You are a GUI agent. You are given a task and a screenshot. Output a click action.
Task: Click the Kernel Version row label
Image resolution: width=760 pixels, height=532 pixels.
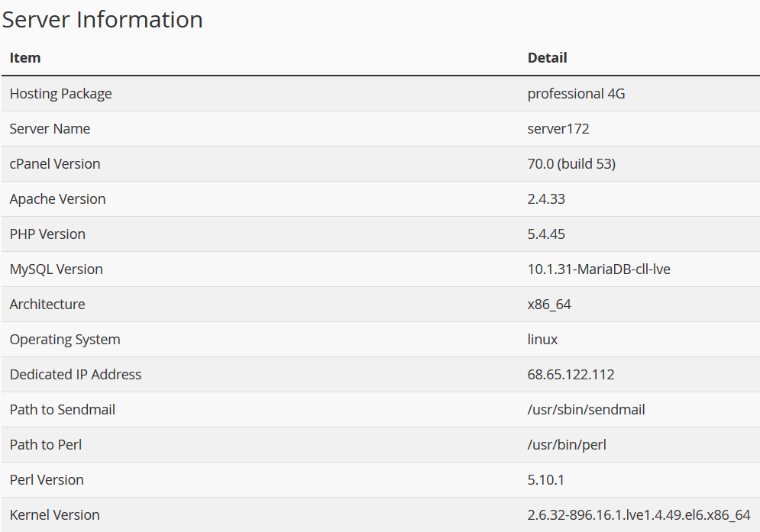[x=55, y=515]
